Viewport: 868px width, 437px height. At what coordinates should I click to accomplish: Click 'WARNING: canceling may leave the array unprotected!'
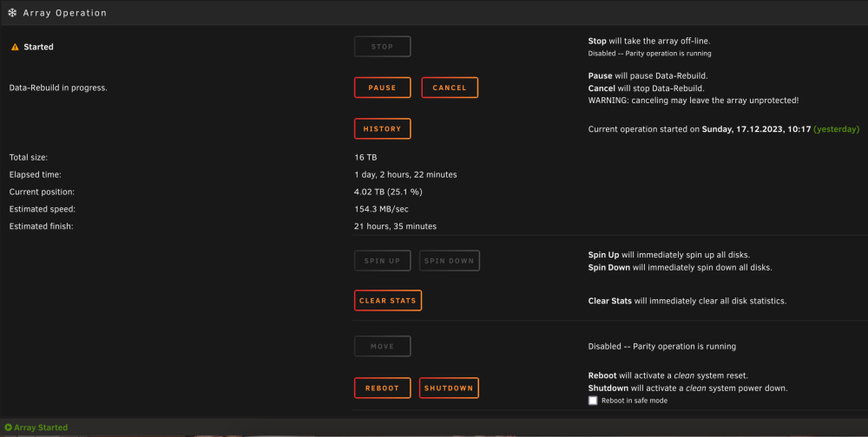pos(693,100)
